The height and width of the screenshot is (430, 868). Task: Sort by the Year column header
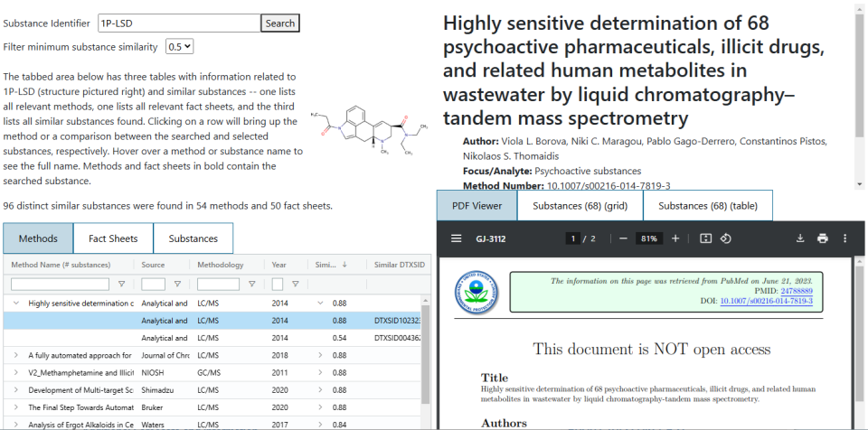(278, 265)
